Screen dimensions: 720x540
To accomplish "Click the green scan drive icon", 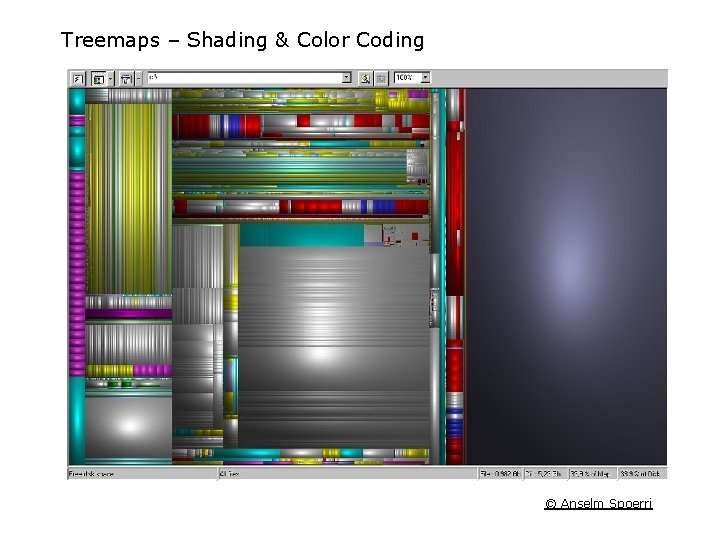I will [365, 79].
